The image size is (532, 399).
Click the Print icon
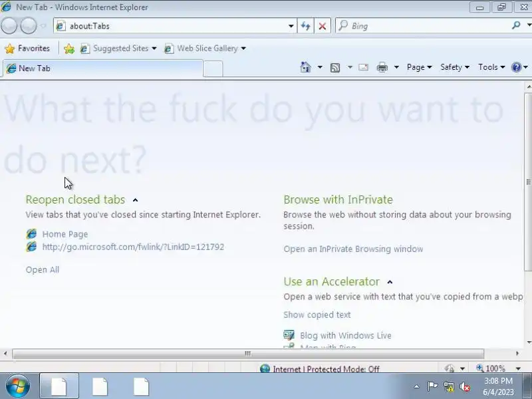pos(382,67)
